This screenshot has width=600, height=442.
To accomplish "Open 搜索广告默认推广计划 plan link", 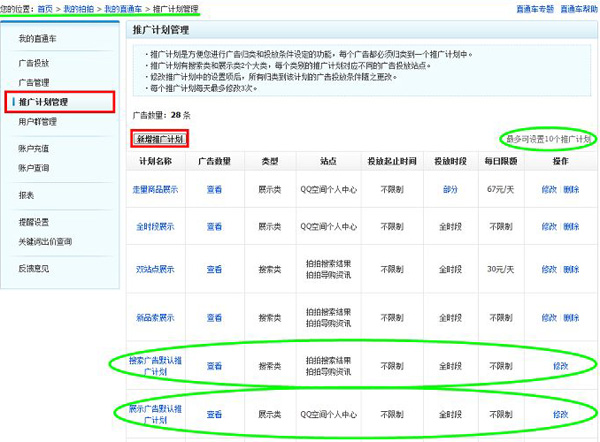I will (155, 366).
